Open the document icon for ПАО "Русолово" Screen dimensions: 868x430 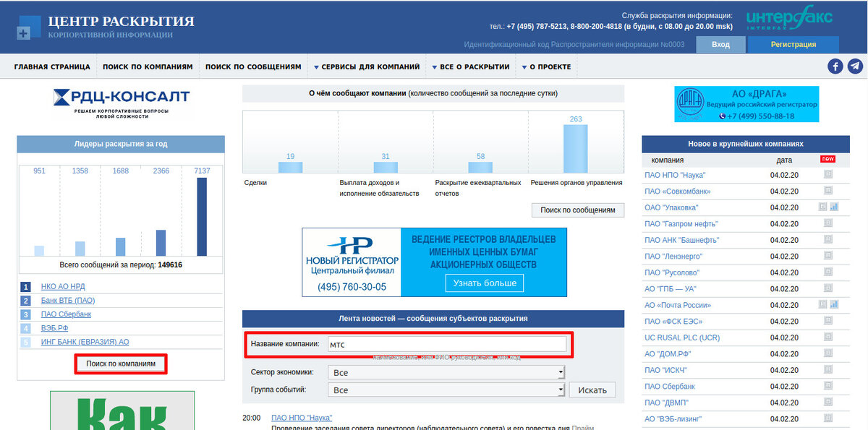[828, 272]
